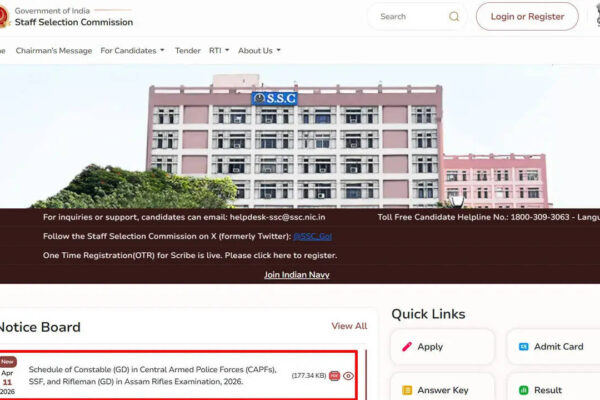Click the Admit Card icon
600x400 pixels.
point(523,347)
